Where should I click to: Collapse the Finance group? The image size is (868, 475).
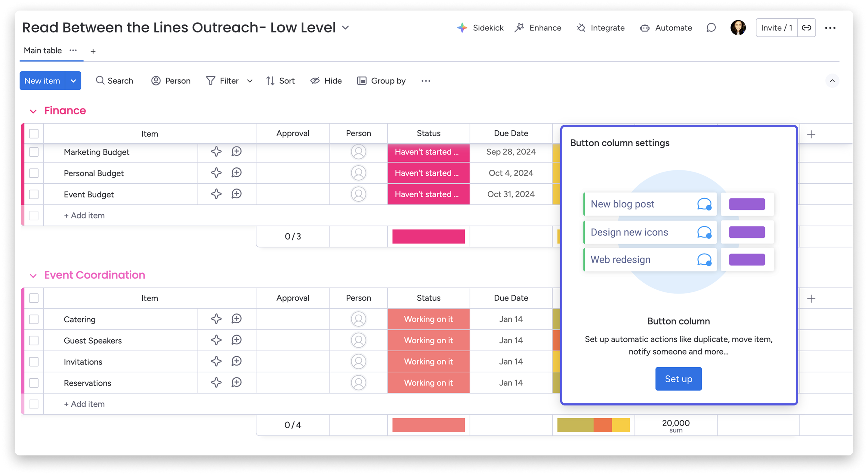tap(33, 110)
